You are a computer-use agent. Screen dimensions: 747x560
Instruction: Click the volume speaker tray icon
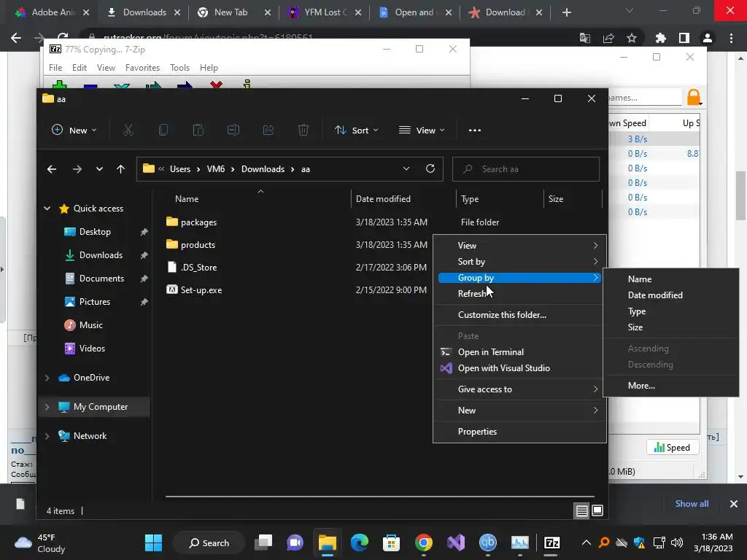click(676, 542)
